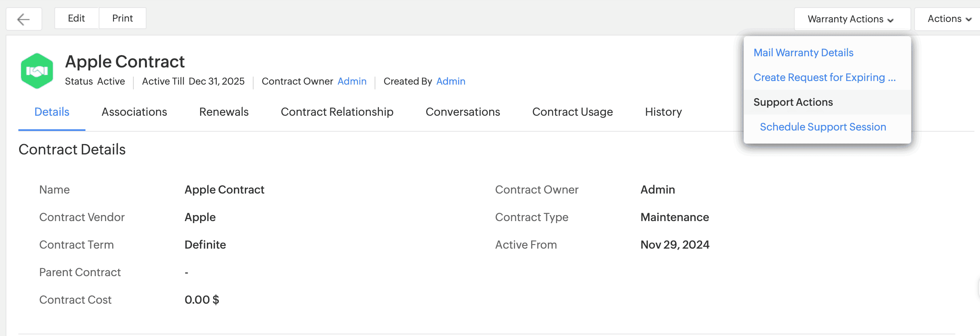Click the Contract Owner Admin link
This screenshot has width=980, height=336.
[352, 81]
